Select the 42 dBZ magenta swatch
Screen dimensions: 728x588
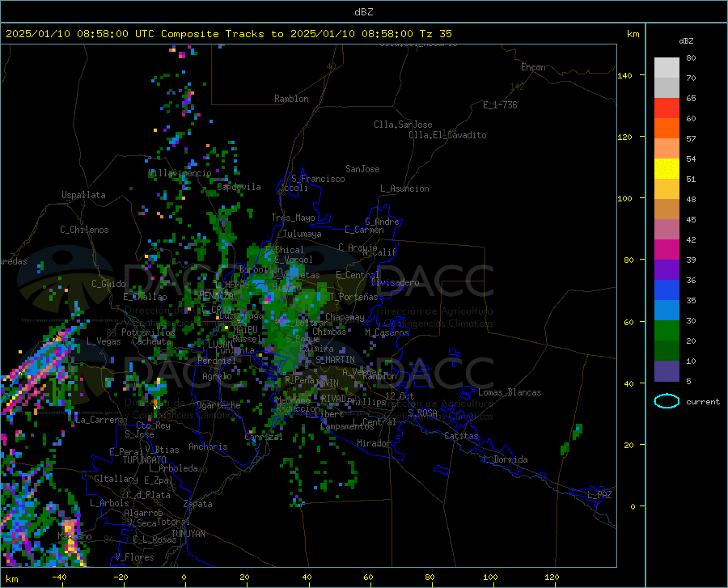click(x=667, y=249)
